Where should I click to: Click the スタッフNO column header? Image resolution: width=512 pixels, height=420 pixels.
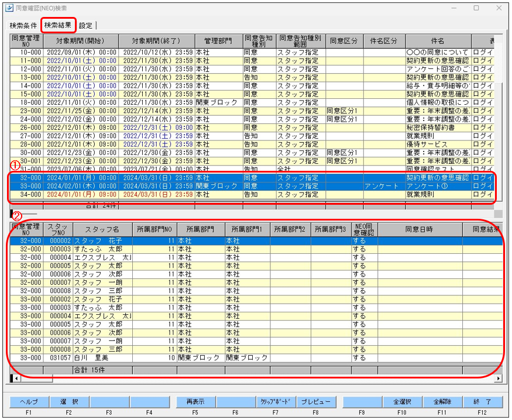tap(58, 230)
